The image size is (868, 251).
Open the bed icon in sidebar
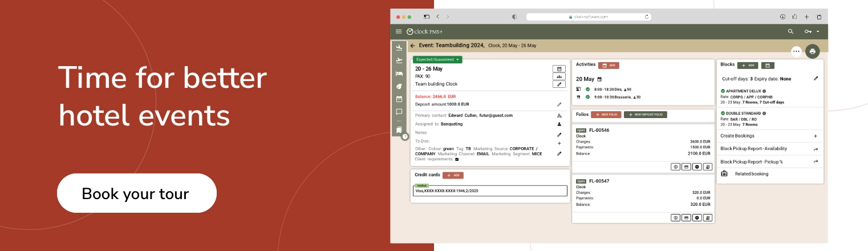coord(399,74)
